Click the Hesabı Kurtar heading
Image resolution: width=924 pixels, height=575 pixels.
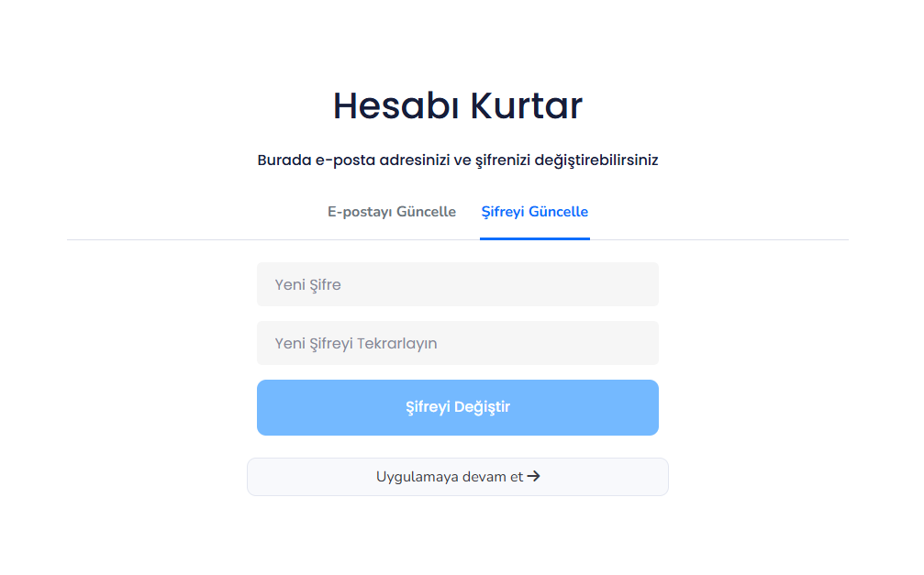tap(457, 105)
